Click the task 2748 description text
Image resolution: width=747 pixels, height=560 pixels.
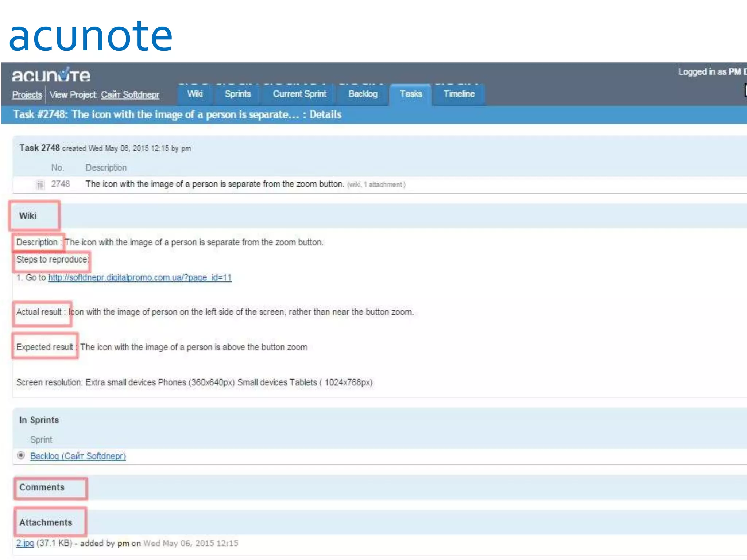(214, 184)
